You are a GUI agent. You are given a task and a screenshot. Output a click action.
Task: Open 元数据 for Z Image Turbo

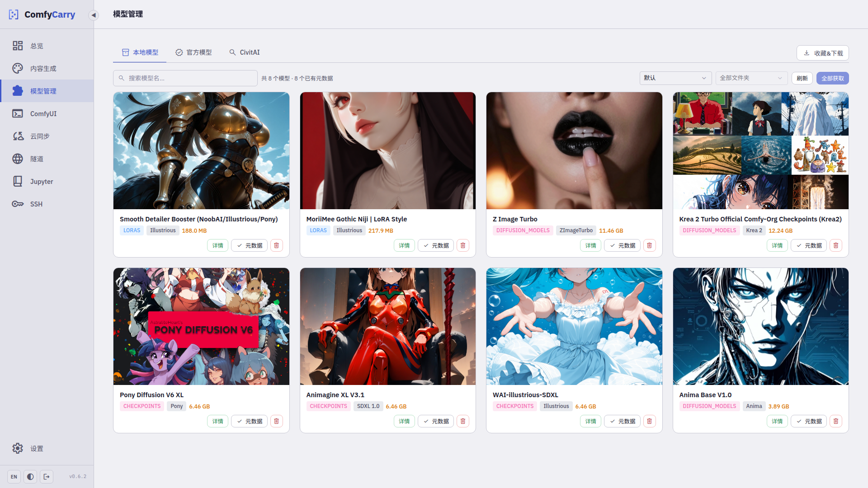[623, 245]
